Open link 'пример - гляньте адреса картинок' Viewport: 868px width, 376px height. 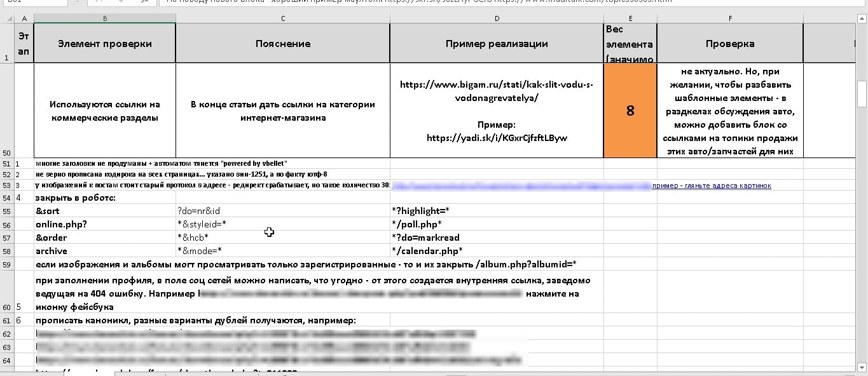(712, 185)
